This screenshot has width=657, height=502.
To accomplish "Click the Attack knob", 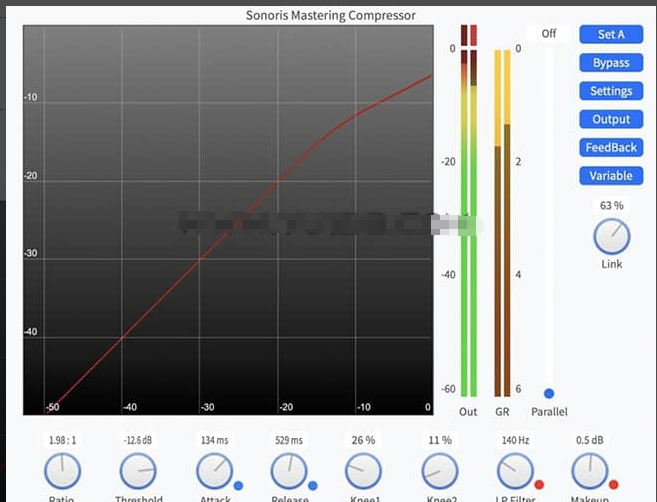I will tap(215, 471).
